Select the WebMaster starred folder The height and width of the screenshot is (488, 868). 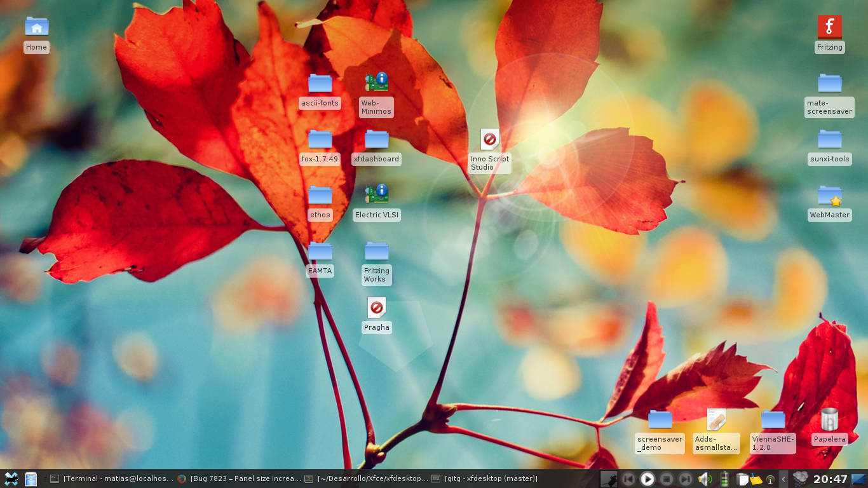829,196
